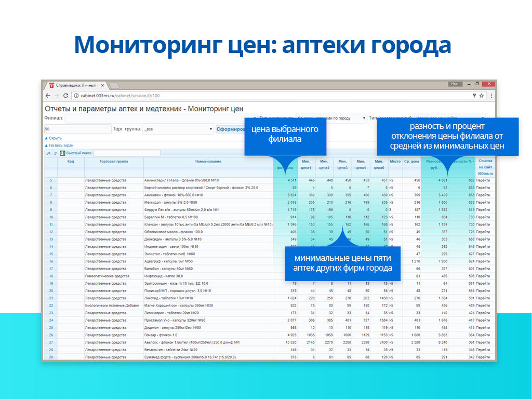This screenshot has height=399, width=532.
Task: Collapse filters with Скрыть
Action: [54, 138]
